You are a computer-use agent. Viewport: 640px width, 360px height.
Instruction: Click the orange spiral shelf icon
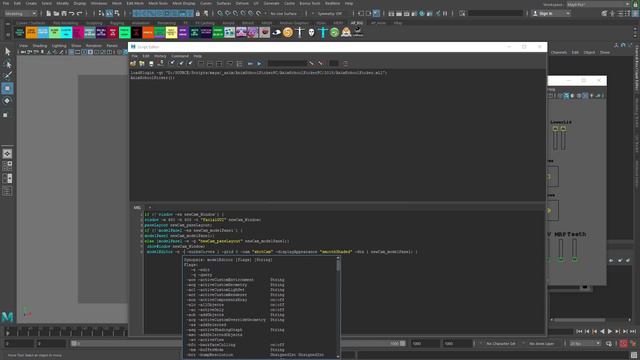pos(288,32)
